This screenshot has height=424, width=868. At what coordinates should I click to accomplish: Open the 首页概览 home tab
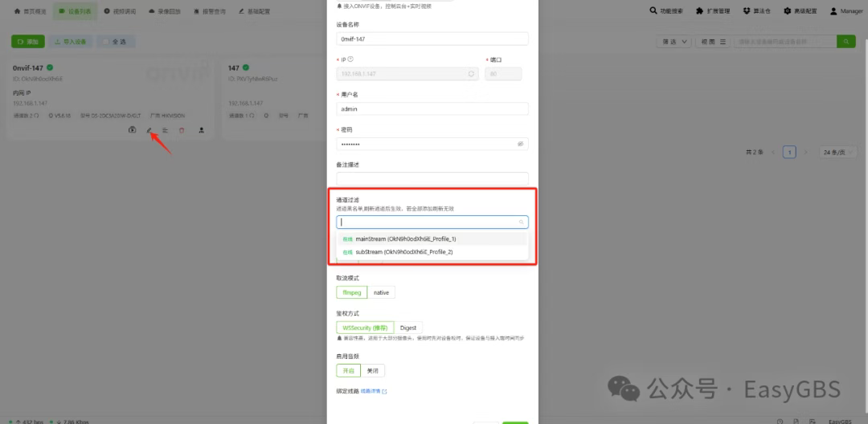[30, 11]
